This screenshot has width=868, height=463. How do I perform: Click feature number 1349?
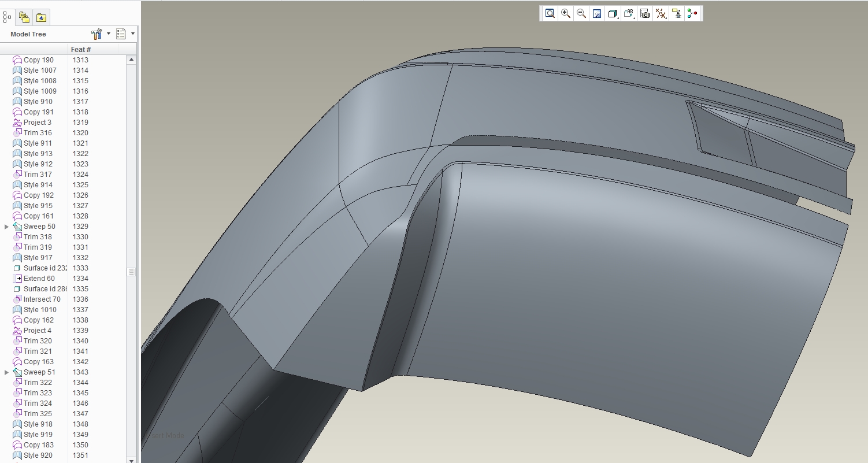[x=80, y=435]
